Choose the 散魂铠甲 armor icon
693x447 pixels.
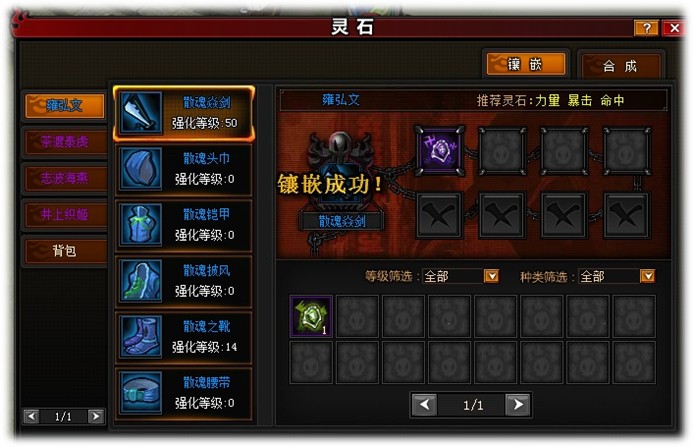tap(141, 225)
